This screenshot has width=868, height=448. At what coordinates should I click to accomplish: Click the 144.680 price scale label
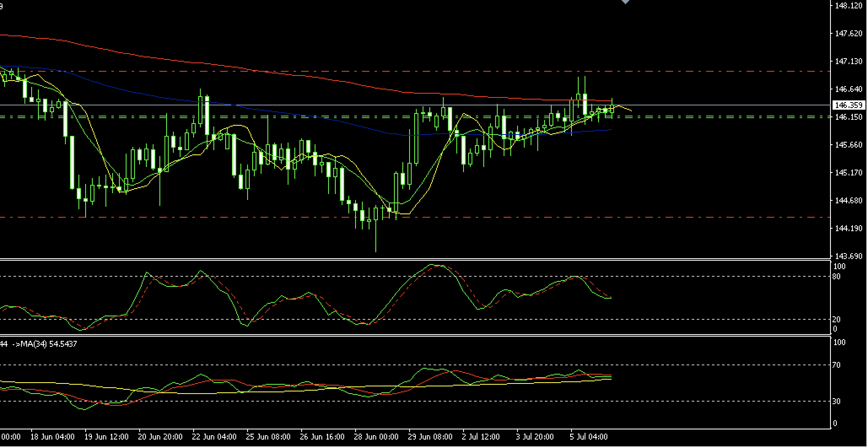849,200
